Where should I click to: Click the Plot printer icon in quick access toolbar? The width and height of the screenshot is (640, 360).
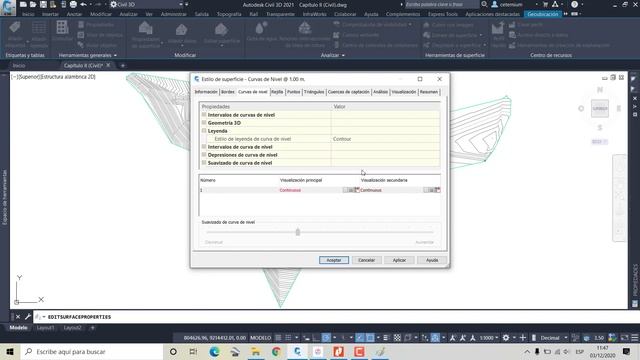click(x=73, y=4)
